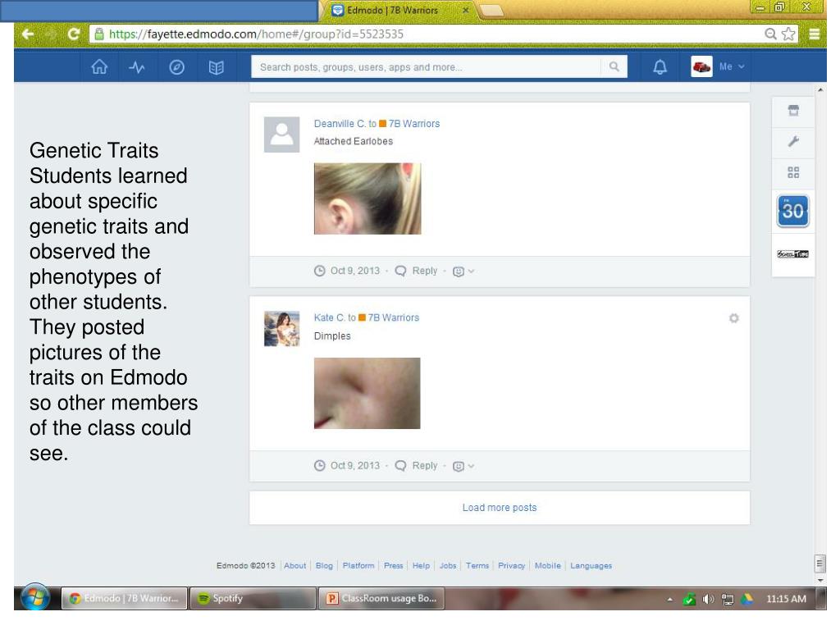Click the Windows Start button

(36, 598)
